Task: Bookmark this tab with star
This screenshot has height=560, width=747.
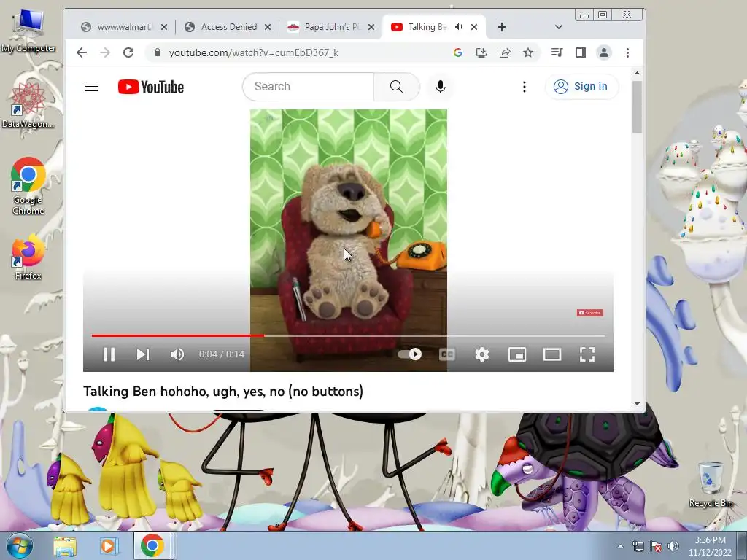Action: (528, 52)
